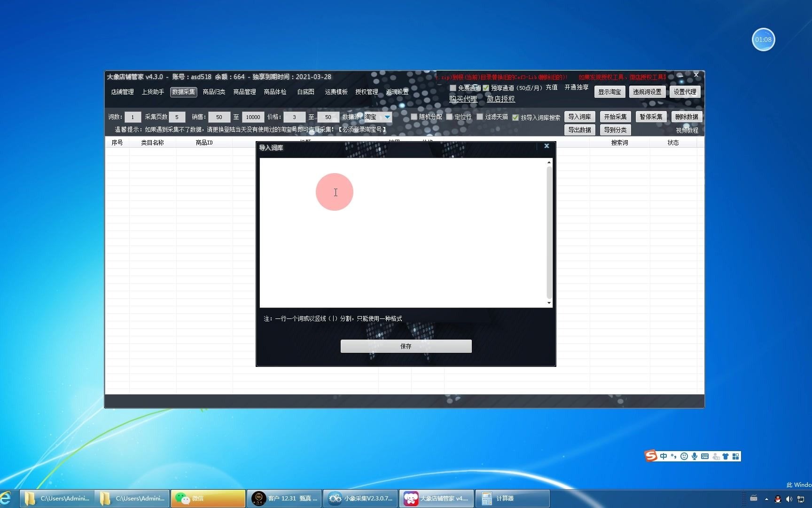Select the 数据采集 menu tab
The height and width of the screenshot is (508, 812).
click(x=183, y=92)
